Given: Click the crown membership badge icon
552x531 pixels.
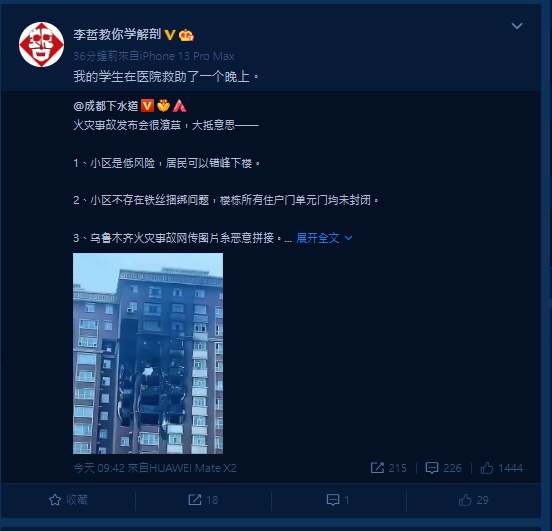Looking at the screenshot, I should [x=186, y=35].
